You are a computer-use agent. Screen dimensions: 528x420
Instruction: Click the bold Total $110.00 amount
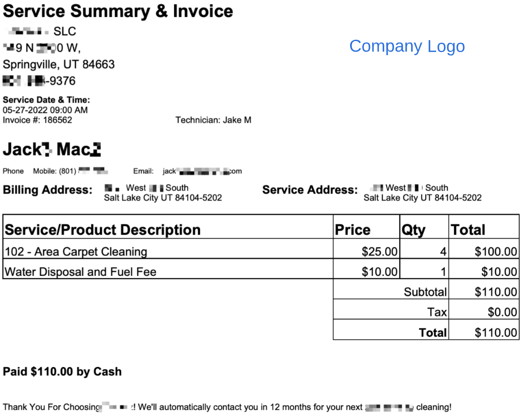coord(496,333)
